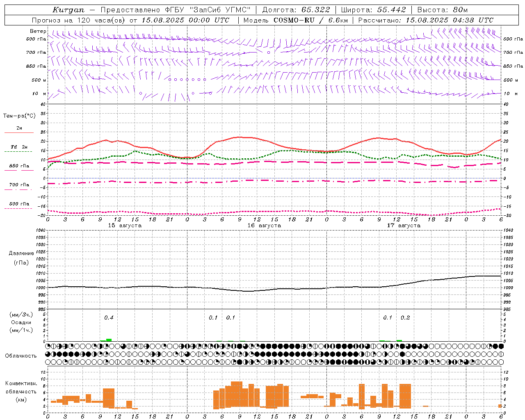Image resolution: width=525 pixels, height=420 pixels.
Task: Click the 17 августа date label
Action: click(x=404, y=226)
